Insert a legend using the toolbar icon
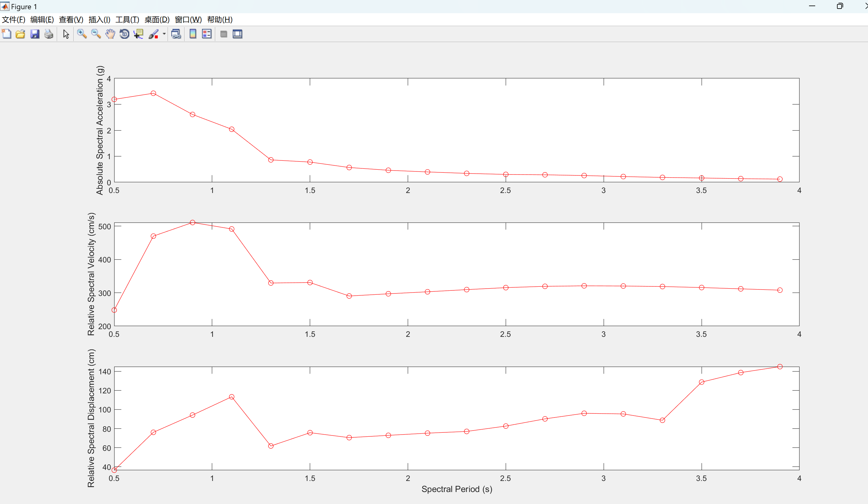The width and height of the screenshot is (868, 504). point(207,34)
